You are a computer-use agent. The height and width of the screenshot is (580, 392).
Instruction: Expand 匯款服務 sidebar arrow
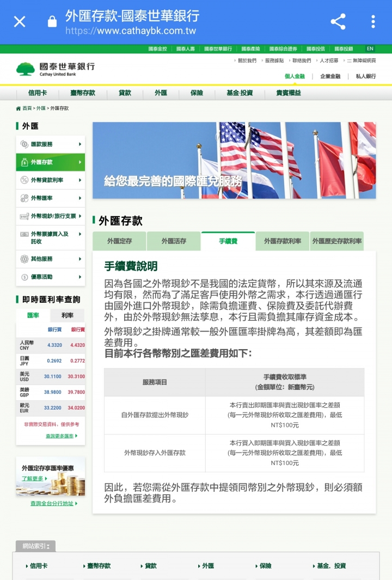click(x=80, y=144)
